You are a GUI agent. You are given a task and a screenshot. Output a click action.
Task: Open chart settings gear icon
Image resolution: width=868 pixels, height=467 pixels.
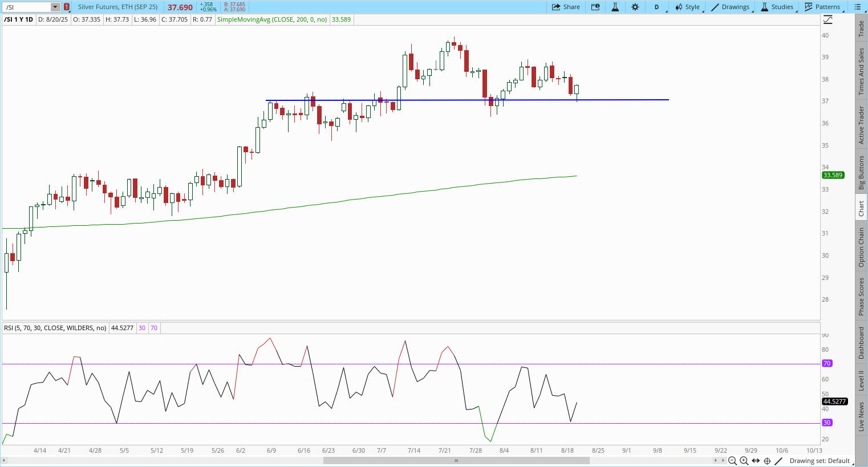click(x=635, y=7)
